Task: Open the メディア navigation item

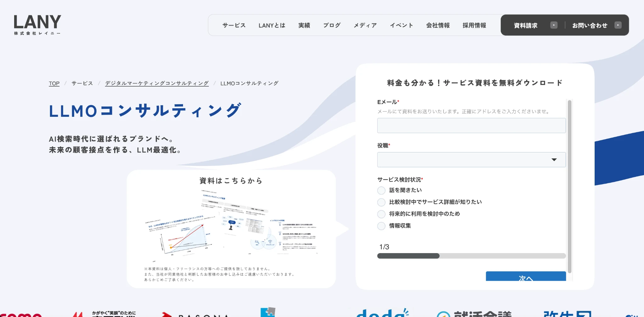Action: click(x=365, y=25)
